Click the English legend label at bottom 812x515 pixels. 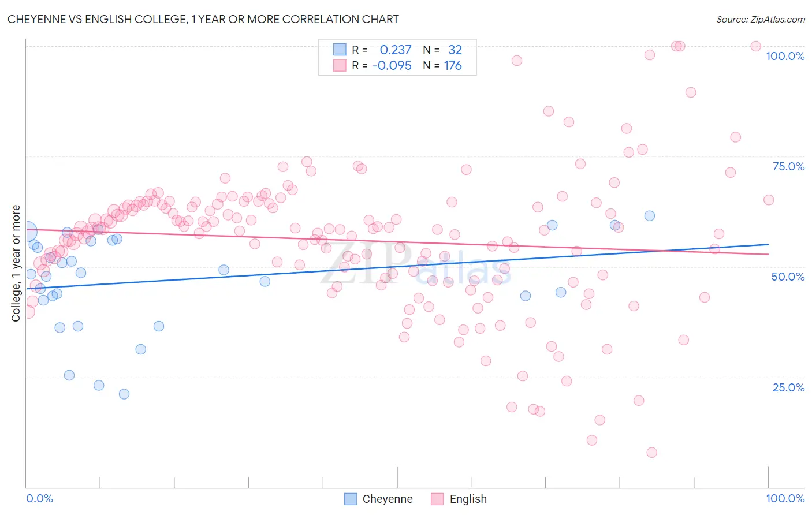468,499
